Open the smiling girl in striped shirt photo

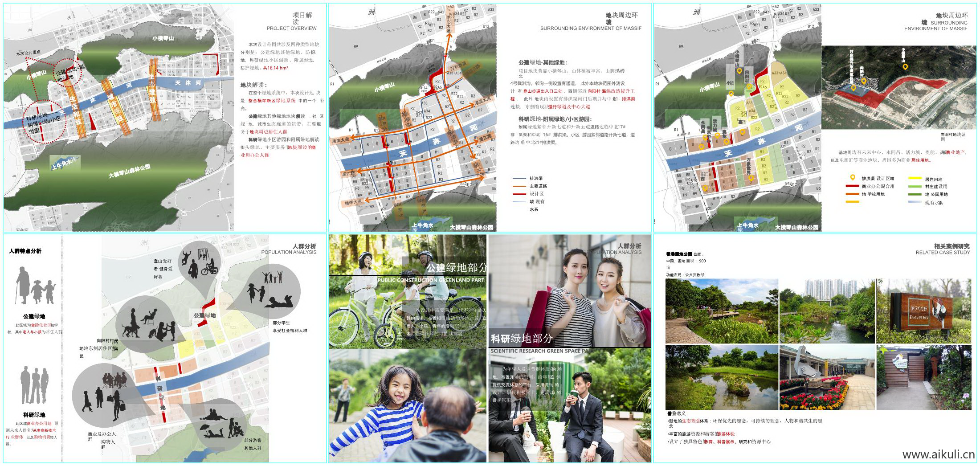pyautogui.click(x=408, y=406)
